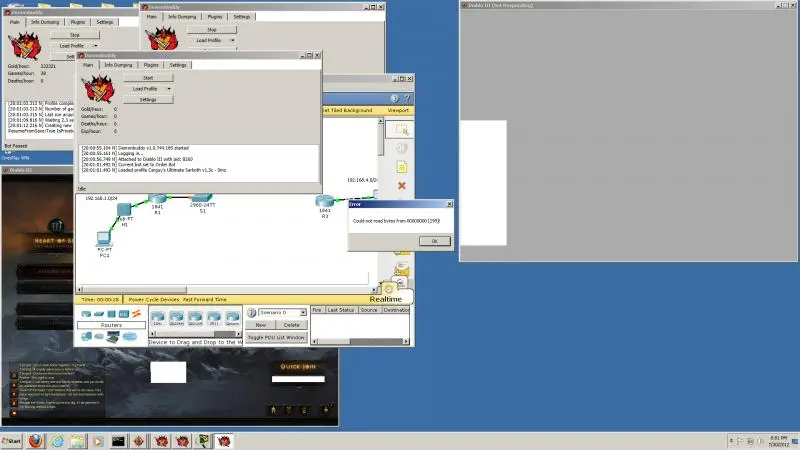Pick the 2621XM router model
This screenshot has width=800, height=450.
pos(195,319)
